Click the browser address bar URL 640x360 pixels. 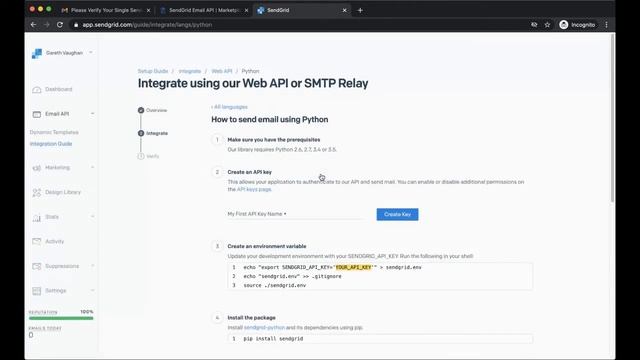pyautogui.click(x=147, y=25)
